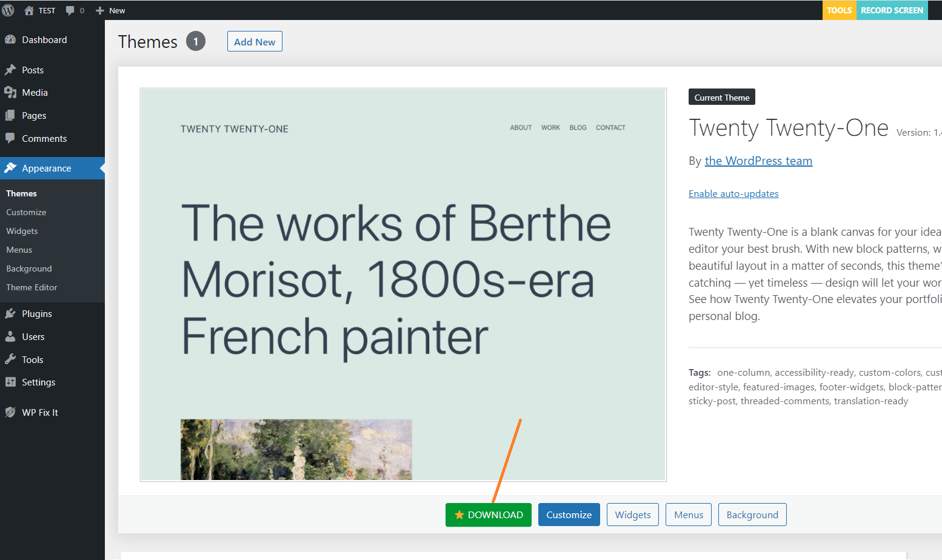Open the Plugins menu
The image size is (942, 560).
pos(52,313)
